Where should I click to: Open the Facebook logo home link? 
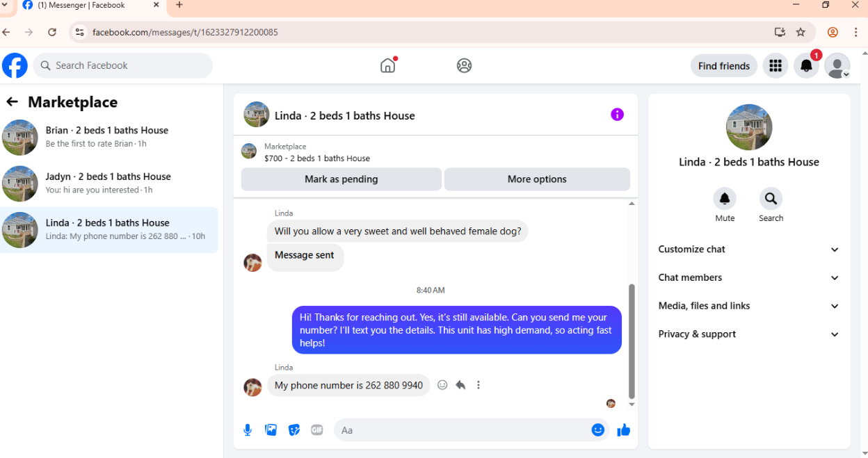click(15, 65)
